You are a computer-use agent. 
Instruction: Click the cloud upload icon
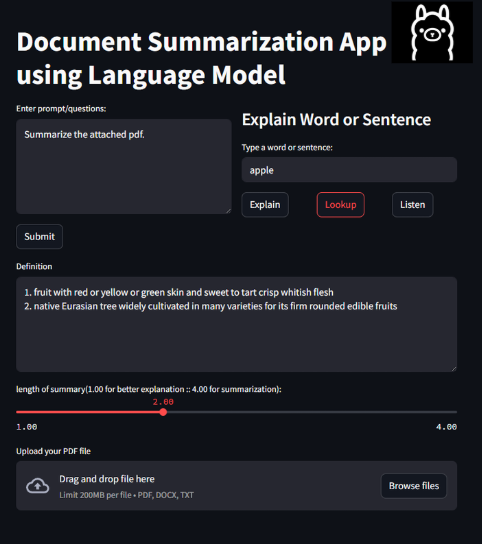pos(37,486)
